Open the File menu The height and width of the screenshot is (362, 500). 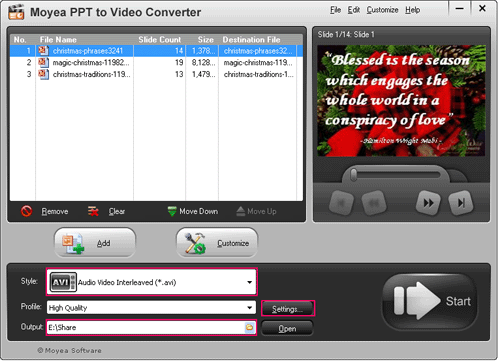point(335,10)
